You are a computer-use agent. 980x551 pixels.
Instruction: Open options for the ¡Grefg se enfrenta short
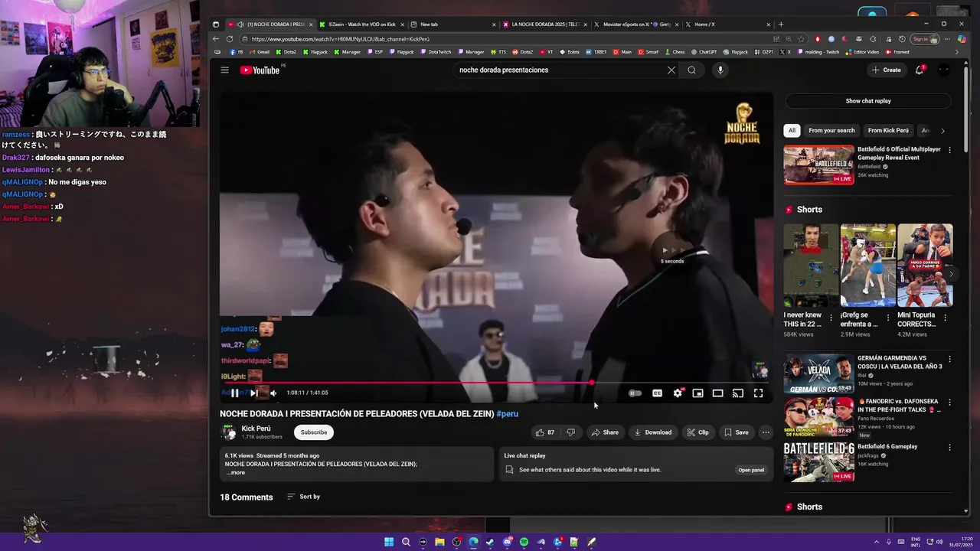[888, 317]
